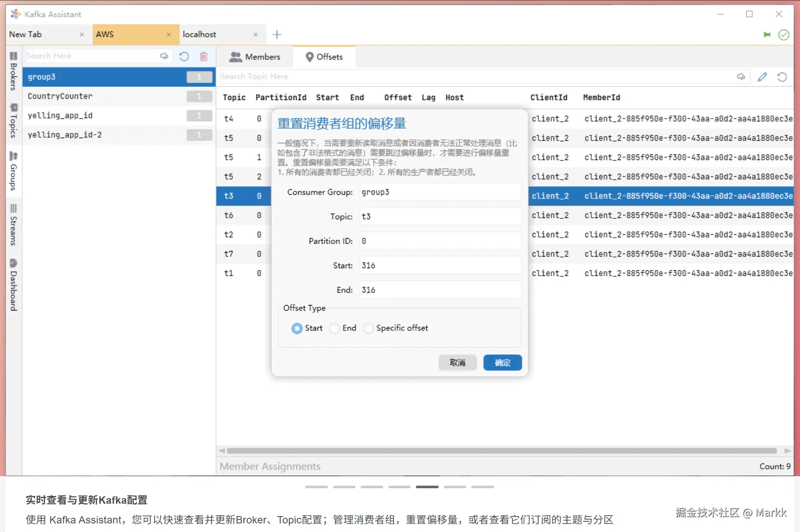
Task: Click the red trash icon to delete group
Action: click(x=204, y=56)
